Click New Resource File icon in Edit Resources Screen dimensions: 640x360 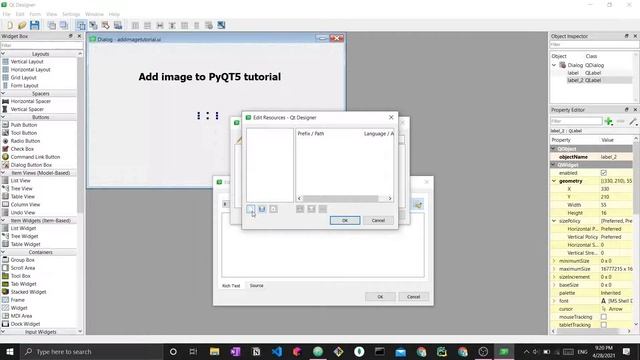pyautogui.click(x=250, y=209)
